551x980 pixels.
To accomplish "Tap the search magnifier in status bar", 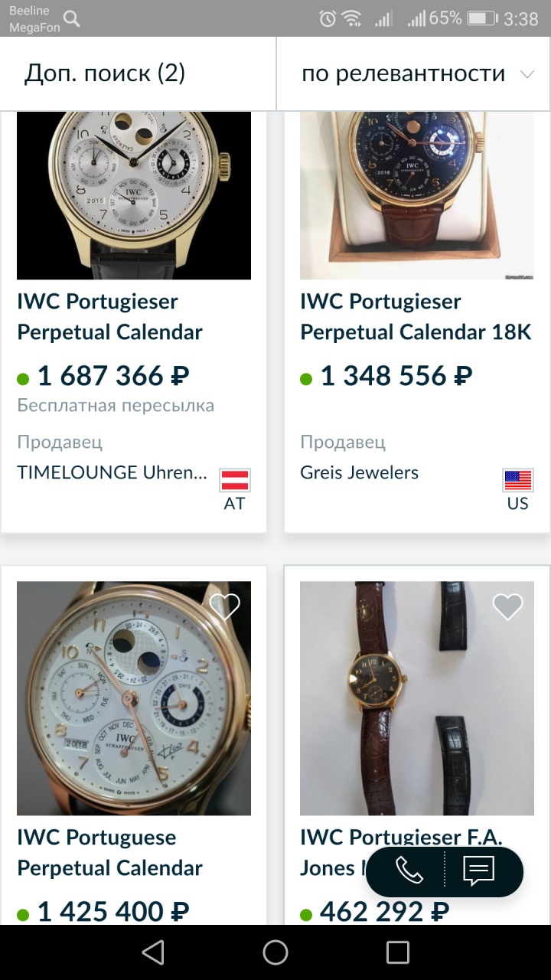I will (72, 18).
